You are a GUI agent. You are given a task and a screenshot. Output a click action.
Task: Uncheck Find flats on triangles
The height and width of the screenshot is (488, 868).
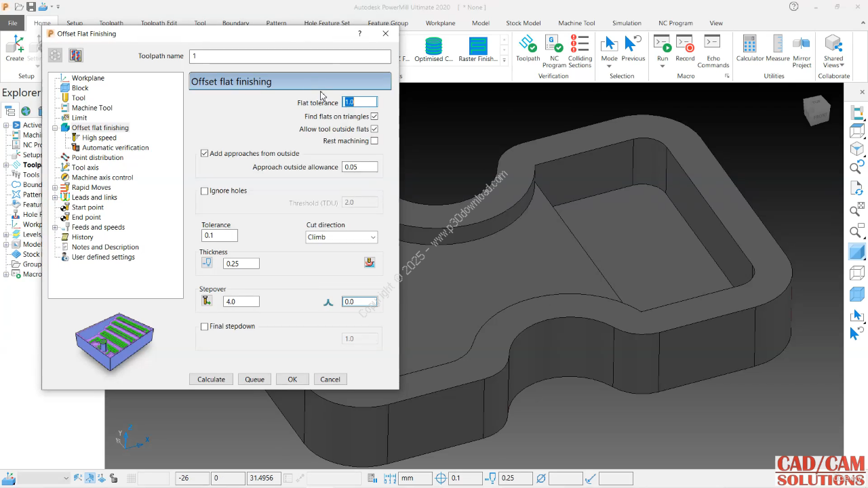(x=374, y=117)
